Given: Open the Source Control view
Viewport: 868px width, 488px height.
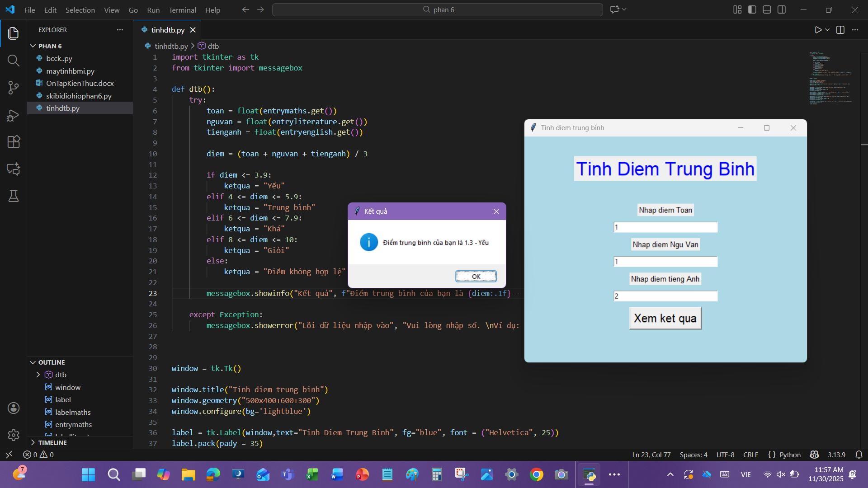Looking at the screenshot, I should pos(14,88).
